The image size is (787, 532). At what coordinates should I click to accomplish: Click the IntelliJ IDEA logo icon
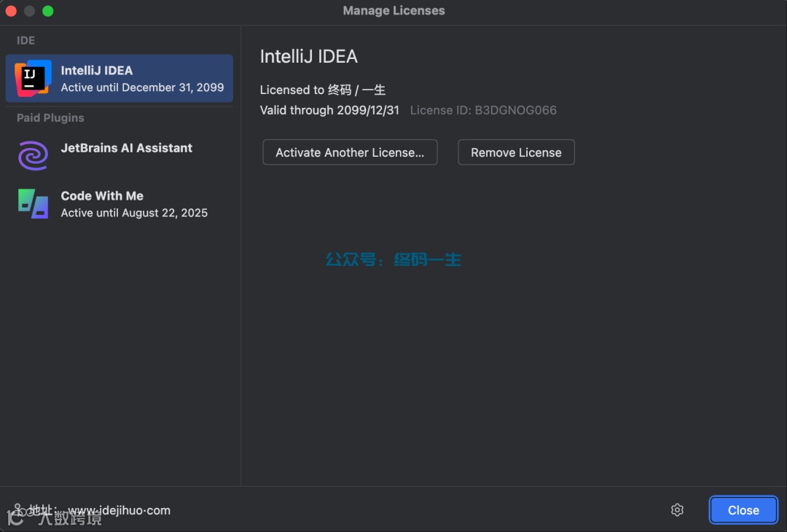[33, 78]
